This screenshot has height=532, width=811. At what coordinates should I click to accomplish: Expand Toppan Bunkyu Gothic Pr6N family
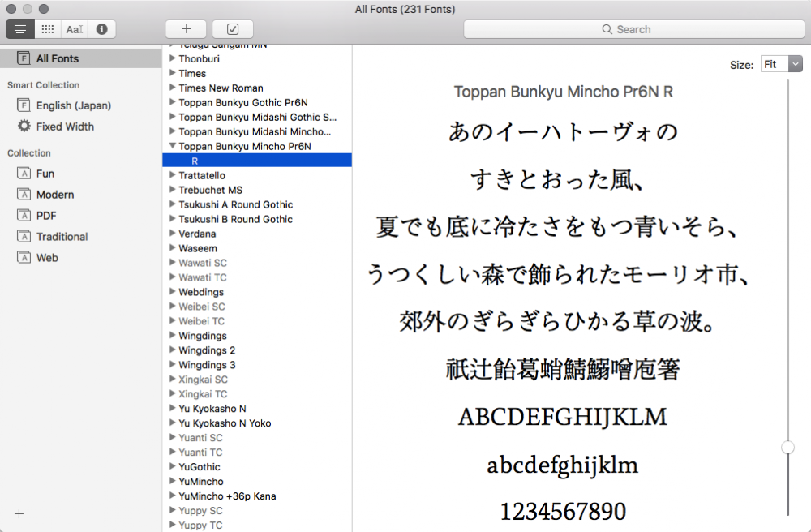coord(173,102)
